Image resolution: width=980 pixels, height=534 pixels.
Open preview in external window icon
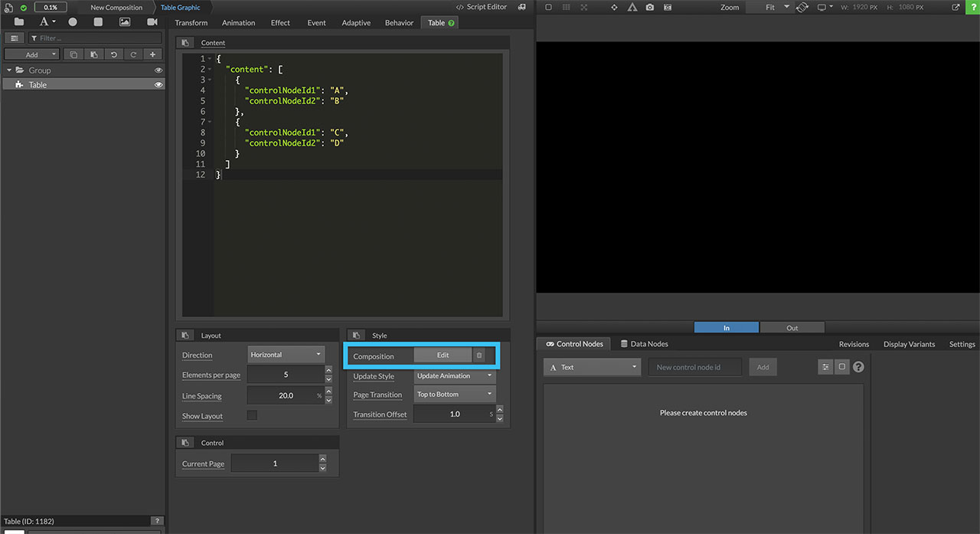coord(955,7)
